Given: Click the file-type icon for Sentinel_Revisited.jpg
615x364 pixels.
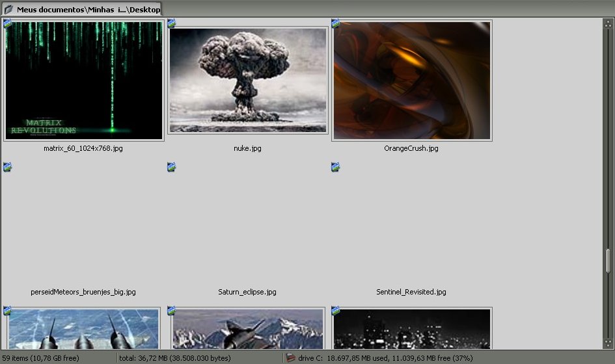Looking at the screenshot, I should (336, 167).
